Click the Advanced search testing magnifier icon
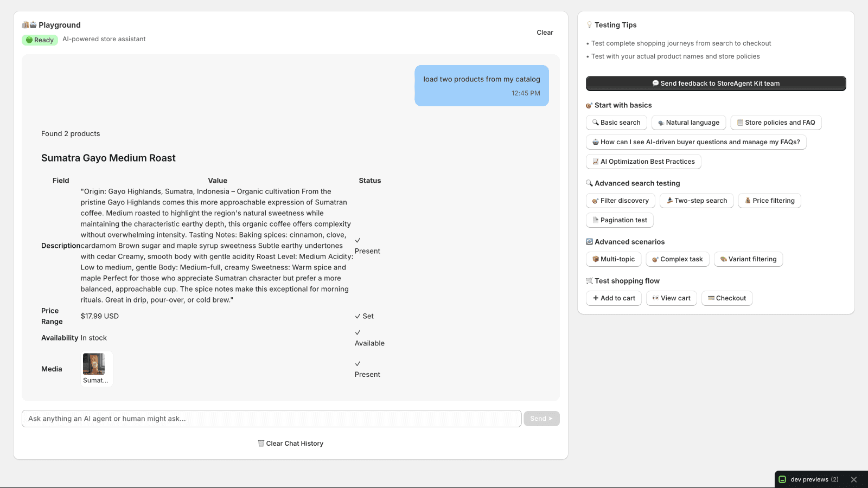The image size is (868, 488). point(589,183)
